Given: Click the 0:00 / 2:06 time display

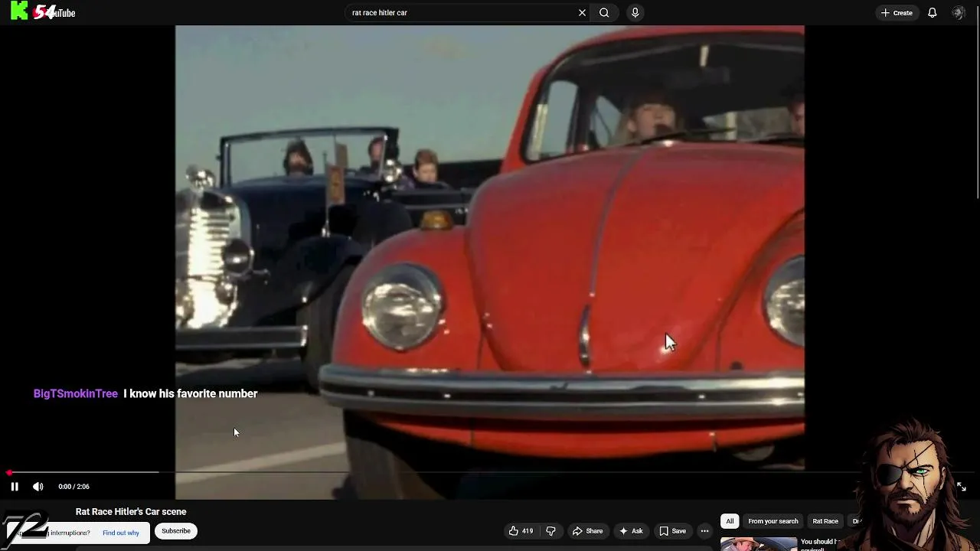Looking at the screenshot, I should (x=73, y=487).
